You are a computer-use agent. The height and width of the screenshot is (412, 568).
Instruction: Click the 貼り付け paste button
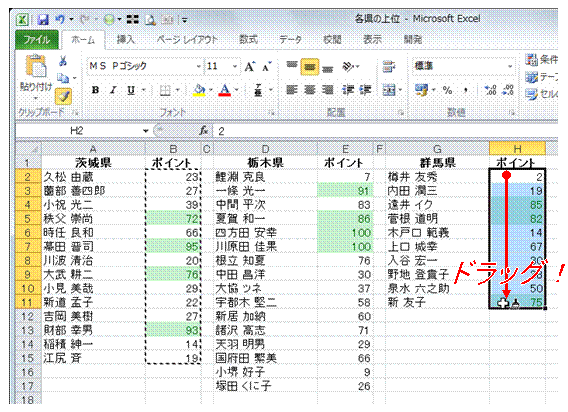(36, 77)
